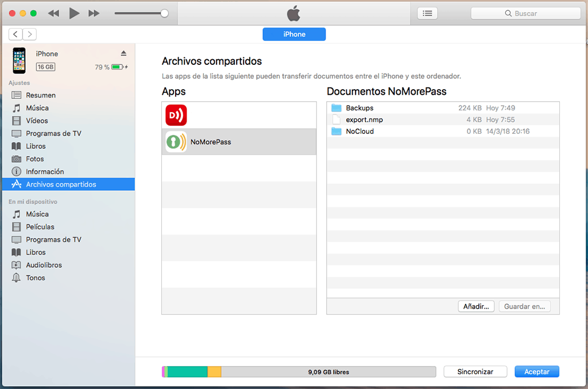The height and width of the screenshot is (389, 588).
Task: Open Libros under Ajustes
Action: [69, 147]
